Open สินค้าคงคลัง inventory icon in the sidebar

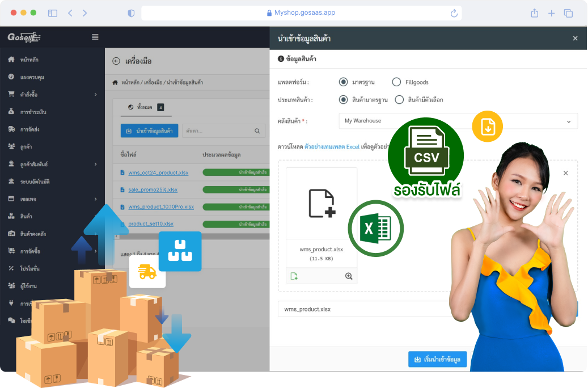point(11,233)
